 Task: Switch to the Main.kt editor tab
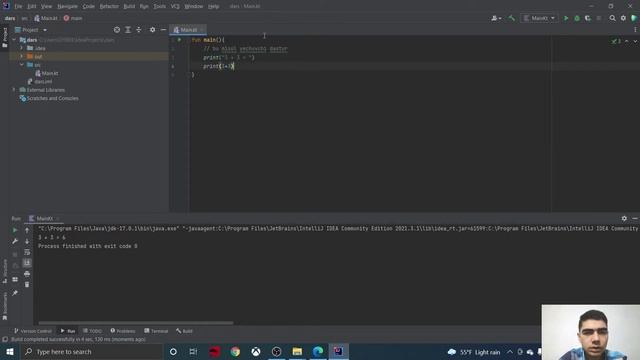pos(188,30)
